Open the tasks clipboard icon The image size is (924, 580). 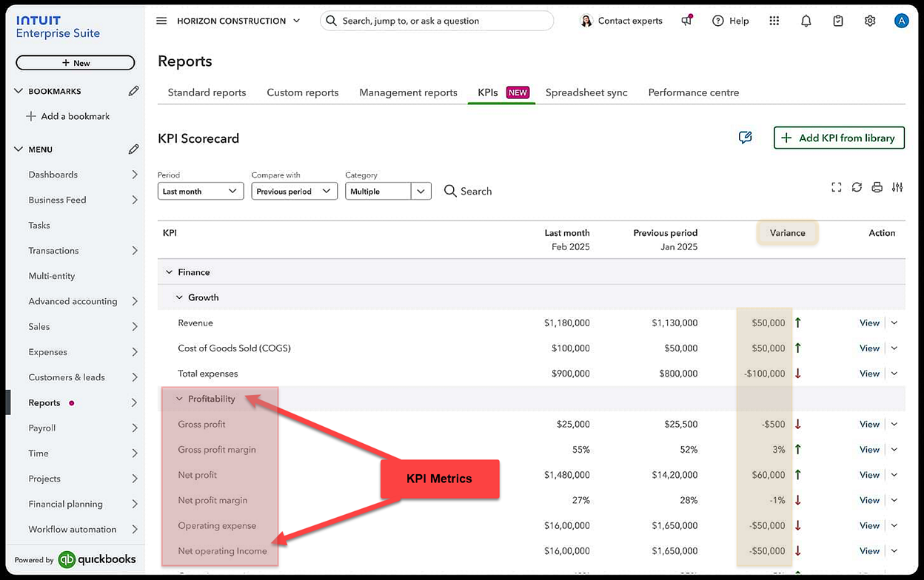[837, 21]
